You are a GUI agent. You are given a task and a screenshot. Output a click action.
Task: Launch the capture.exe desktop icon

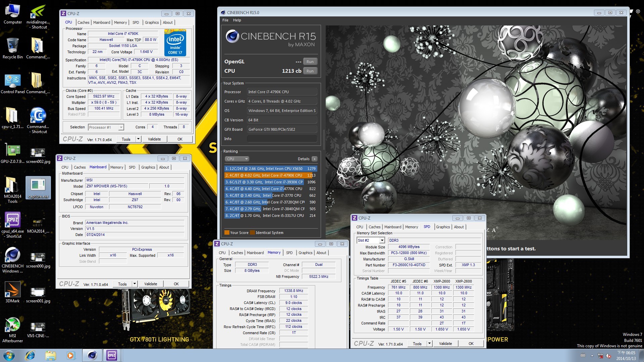tap(38, 188)
